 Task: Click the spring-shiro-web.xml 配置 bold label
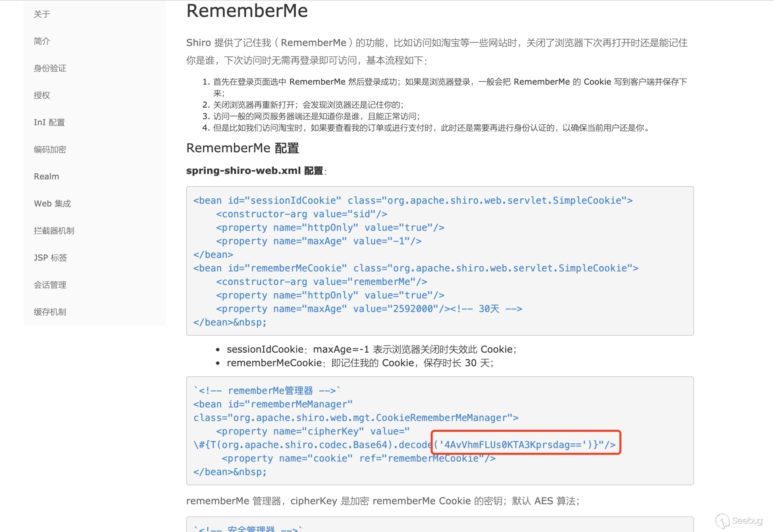coord(255,171)
